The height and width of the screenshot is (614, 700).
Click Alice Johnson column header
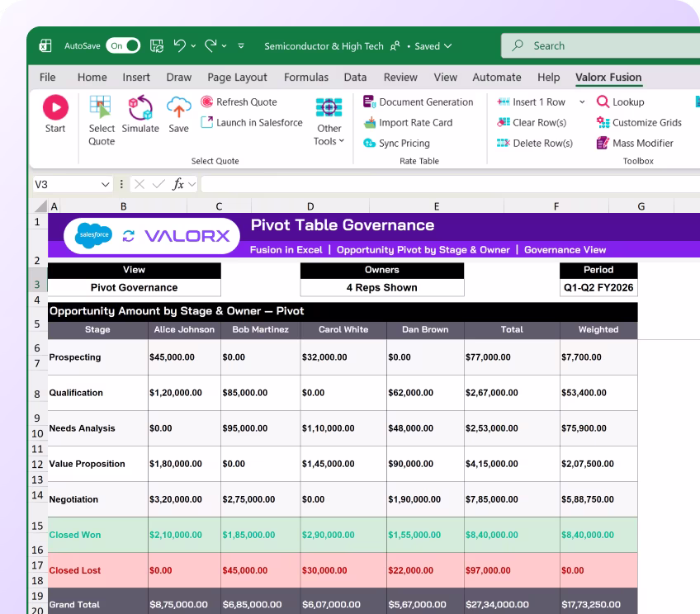click(184, 329)
